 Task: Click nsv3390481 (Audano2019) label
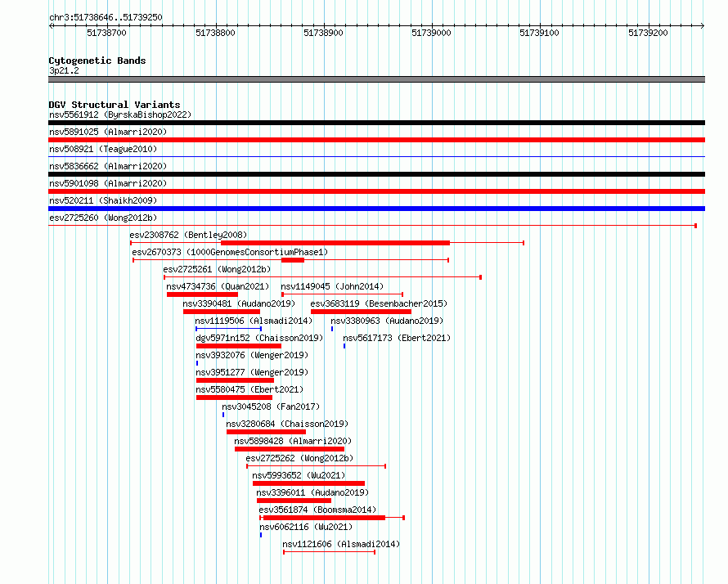(x=239, y=303)
